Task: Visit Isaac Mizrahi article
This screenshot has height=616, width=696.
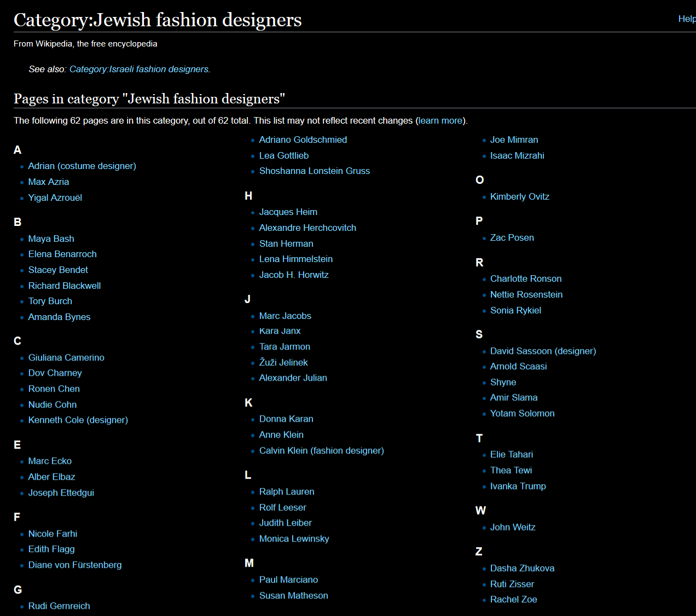Action: click(517, 155)
